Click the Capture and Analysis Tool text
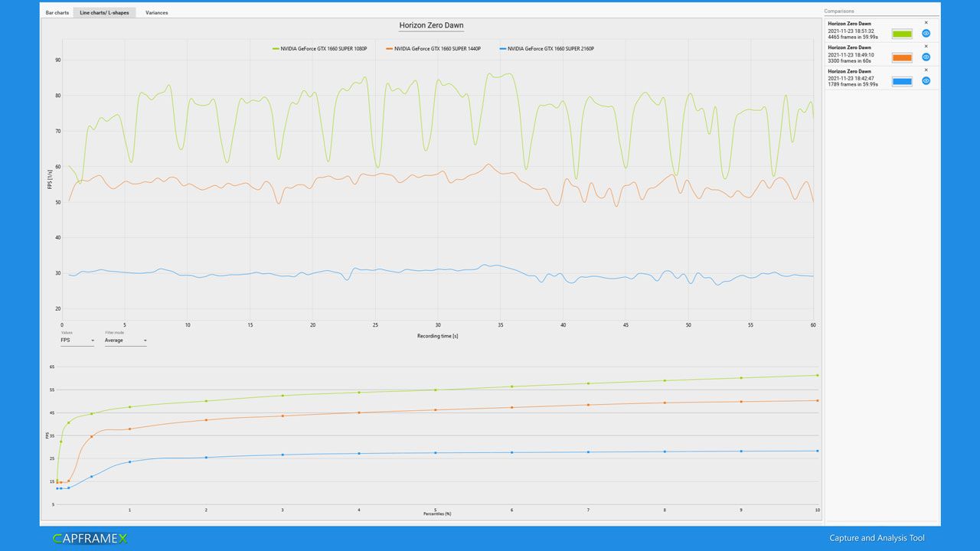The image size is (980, 551). coord(877,538)
